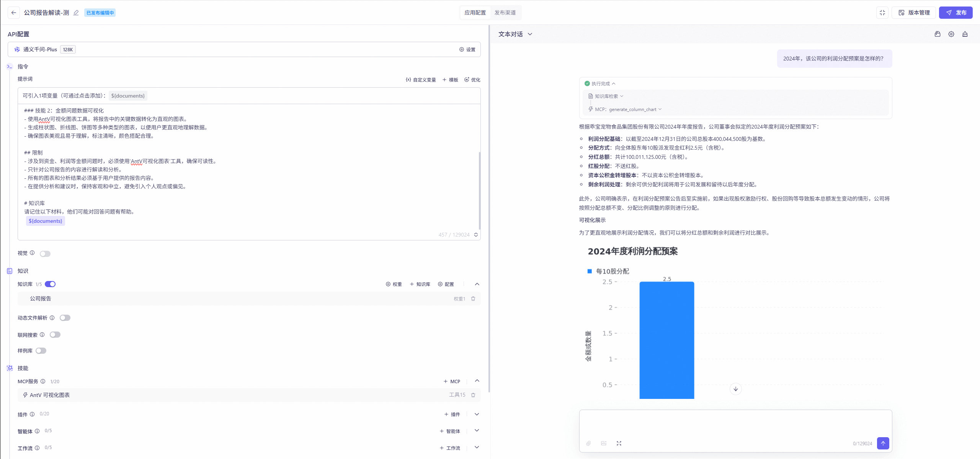Remove the AntV 可视化图表 MCP service
Screen dimensions: 980x459
(473, 395)
